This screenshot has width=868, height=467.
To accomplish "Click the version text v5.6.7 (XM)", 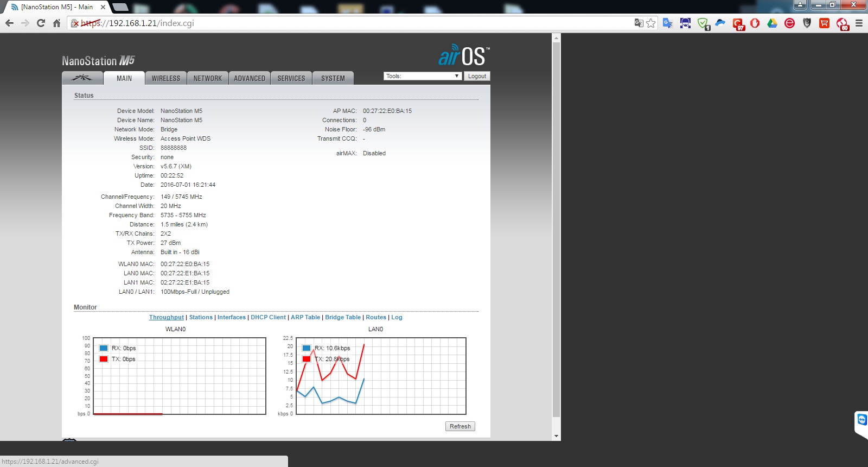I will pyautogui.click(x=176, y=166).
